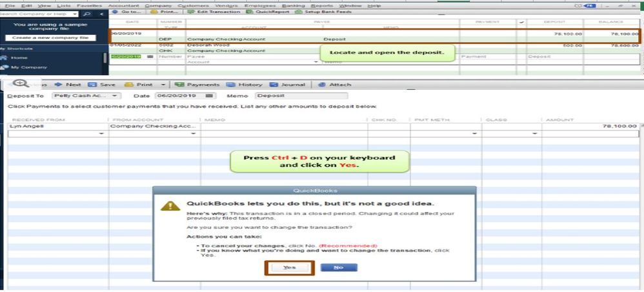Select the DEP deposit row in register
The width and height of the screenshot is (644, 292).
pyautogui.click(x=374, y=36)
